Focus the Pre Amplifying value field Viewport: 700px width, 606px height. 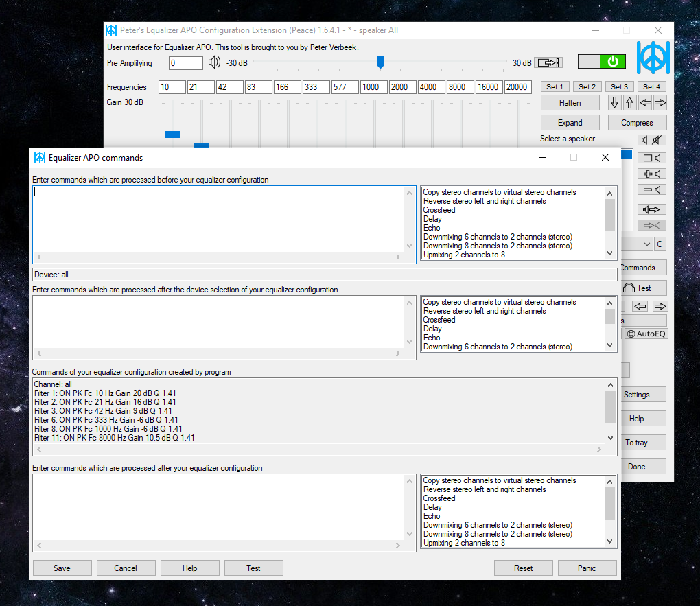tap(186, 63)
